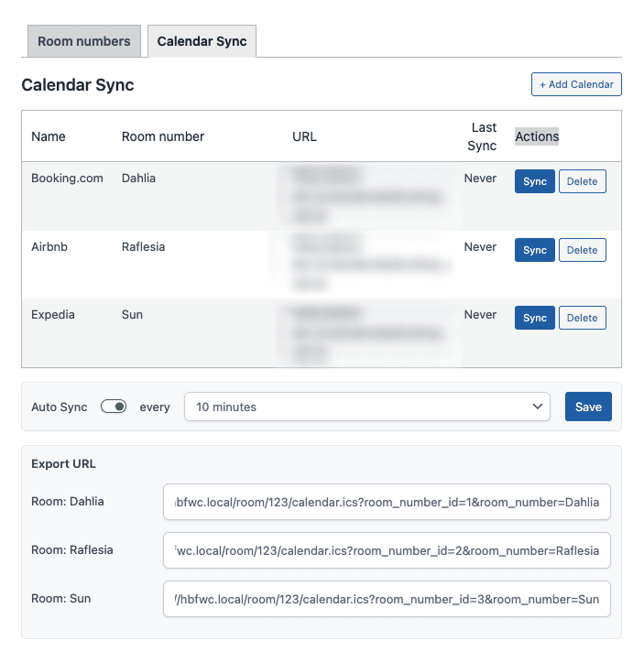This screenshot has width=644, height=662.
Task: Sync the Booking.com calendar
Action: tap(534, 181)
